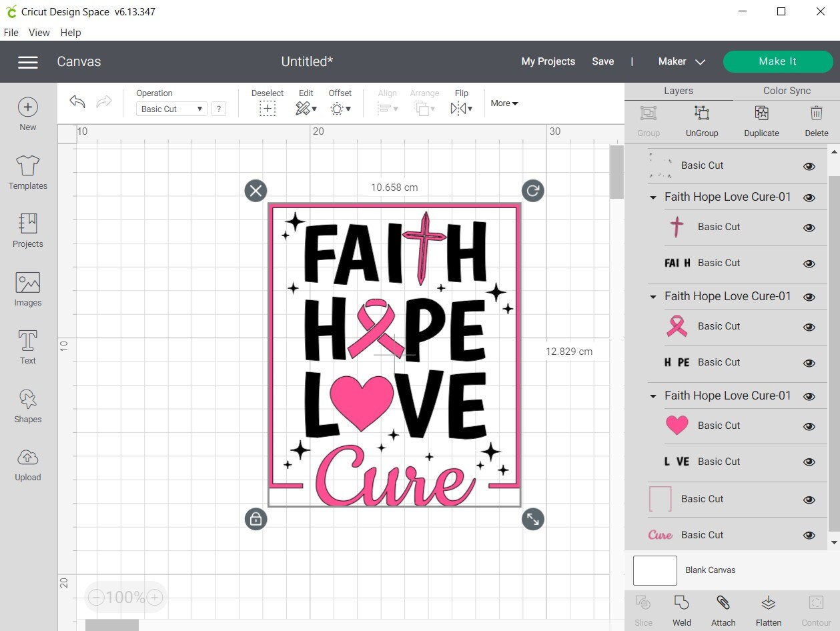840x631 pixels.
Task: Open the Operation dropdown
Action: pyautogui.click(x=171, y=108)
